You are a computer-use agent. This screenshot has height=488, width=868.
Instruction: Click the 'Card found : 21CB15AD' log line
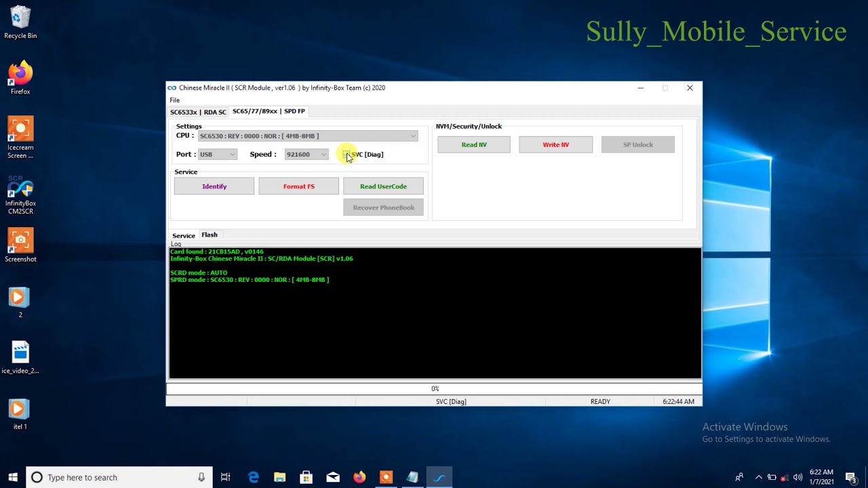click(x=217, y=251)
